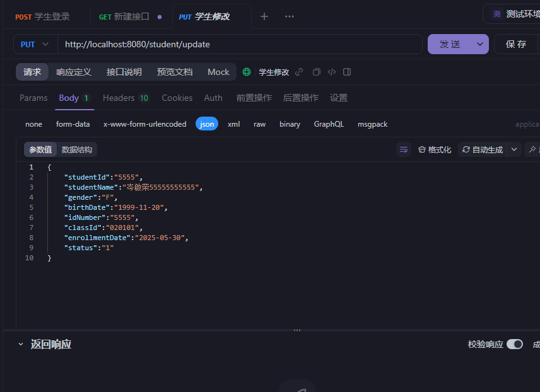
Task: Click the studentName line in JSON editor
Action: coord(134,187)
